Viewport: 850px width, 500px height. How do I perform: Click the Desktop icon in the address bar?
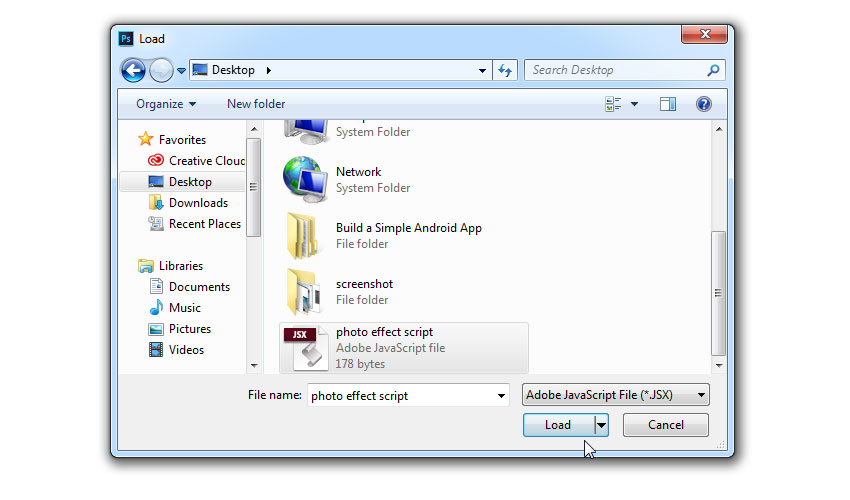tap(200, 70)
